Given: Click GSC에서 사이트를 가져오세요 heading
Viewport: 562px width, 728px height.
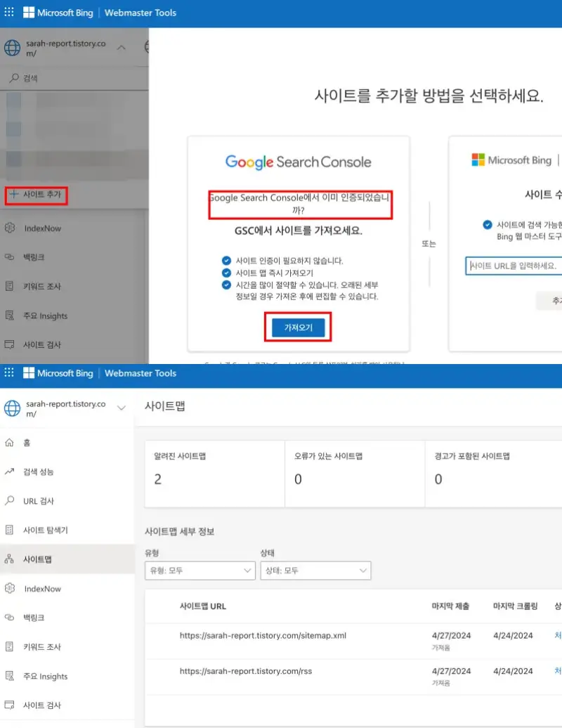Looking at the screenshot, I should [x=298, y=230].
